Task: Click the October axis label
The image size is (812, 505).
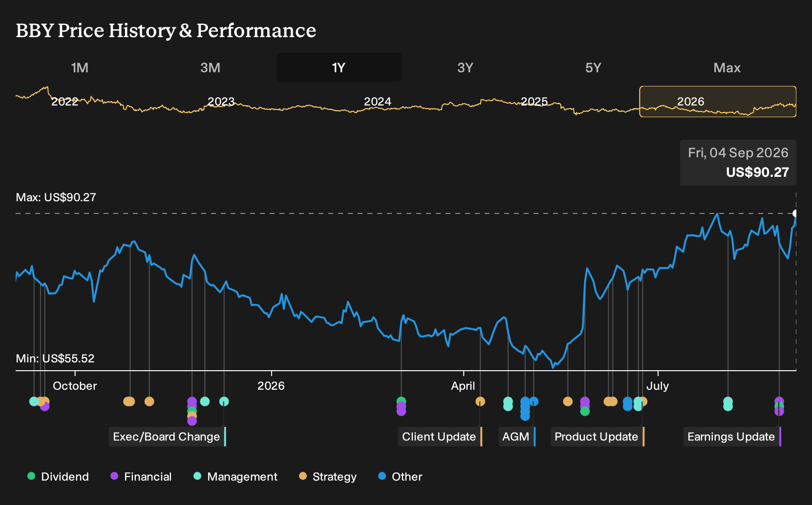Action: coord(75,386)
